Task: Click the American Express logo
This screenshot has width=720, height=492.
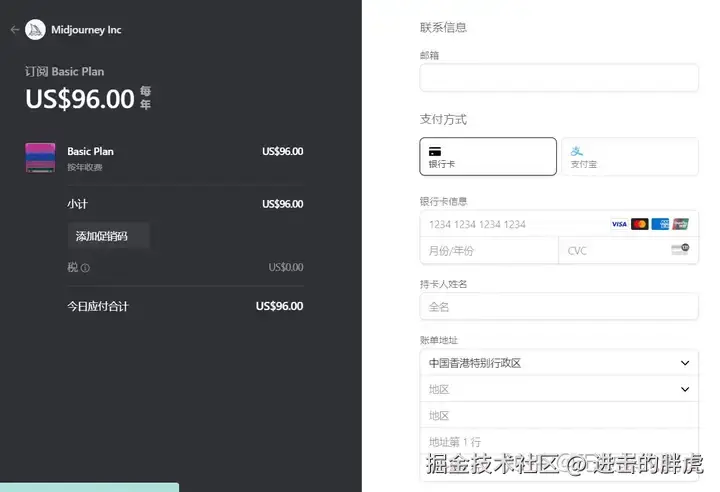Action: (x=660, y=224)
